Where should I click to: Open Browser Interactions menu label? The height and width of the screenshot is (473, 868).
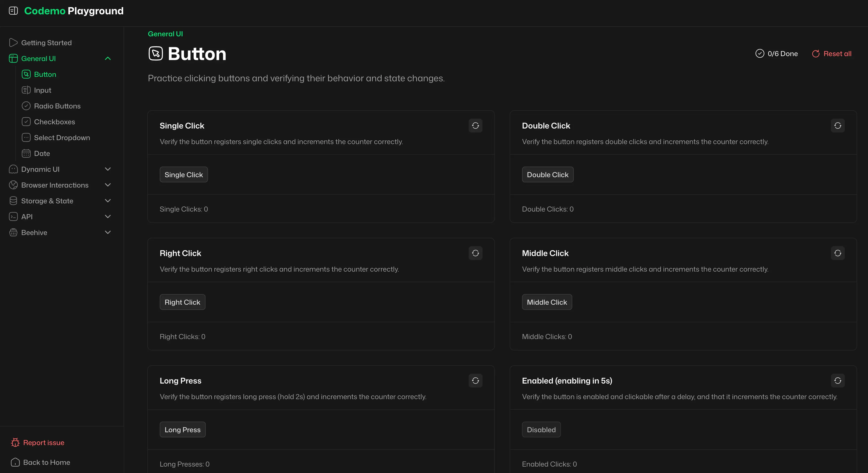(x=55, y=185)
